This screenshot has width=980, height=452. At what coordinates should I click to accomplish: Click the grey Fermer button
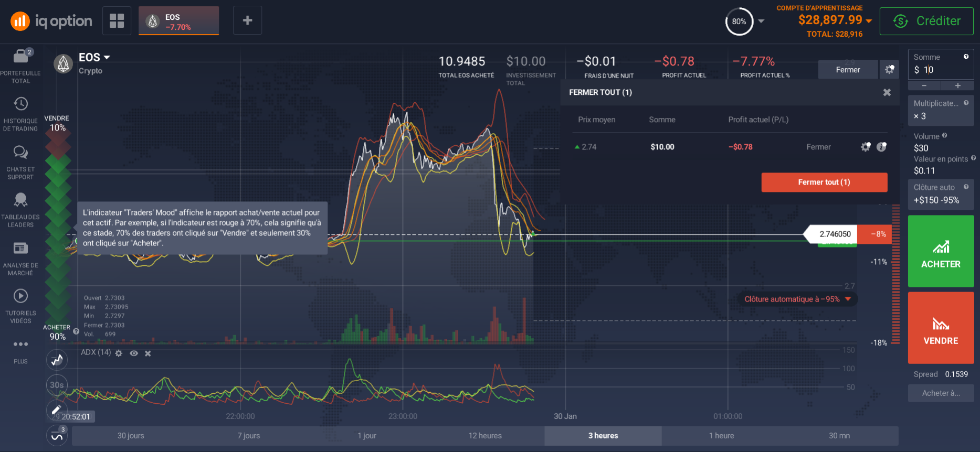[848, 69]
